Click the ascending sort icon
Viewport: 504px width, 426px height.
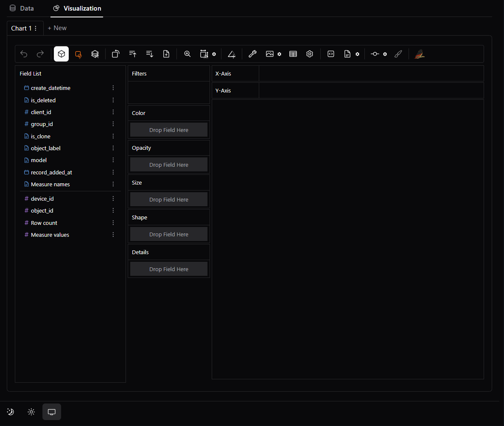(x=132, y=54)
